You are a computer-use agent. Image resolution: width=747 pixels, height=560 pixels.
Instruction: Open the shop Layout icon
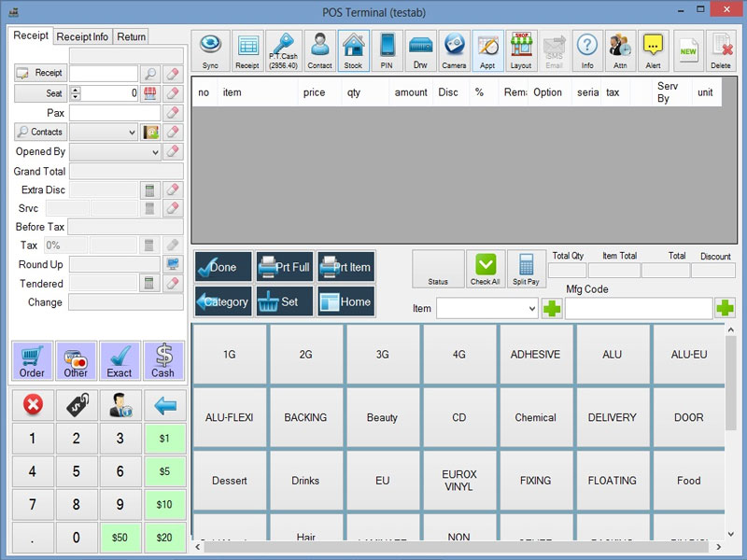click(x=521, y=50)
